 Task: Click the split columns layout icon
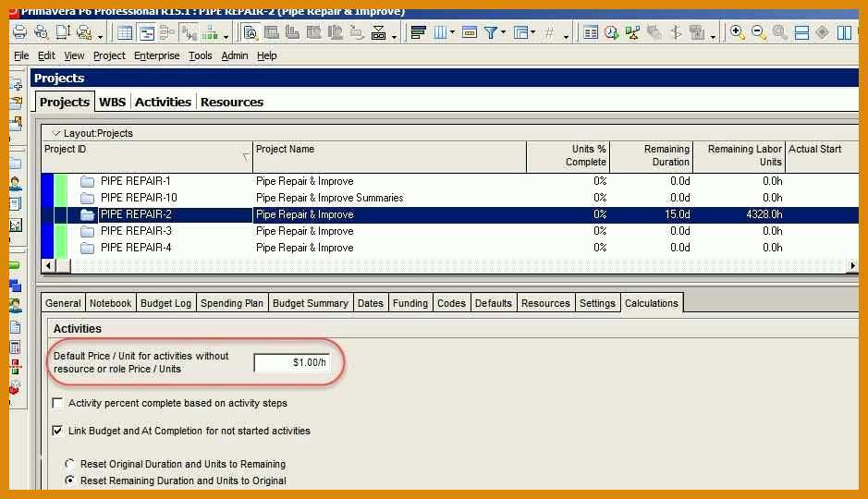[844, 32]
